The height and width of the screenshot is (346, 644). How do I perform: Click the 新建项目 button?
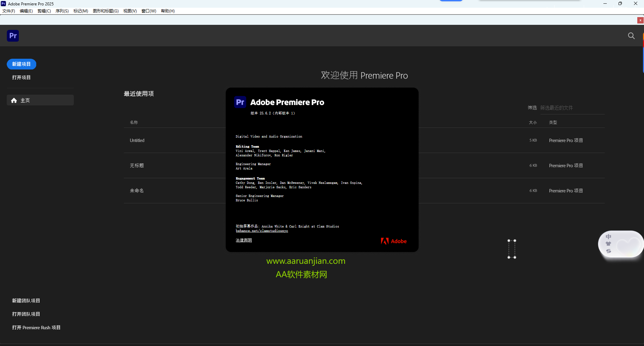point(21,64)
